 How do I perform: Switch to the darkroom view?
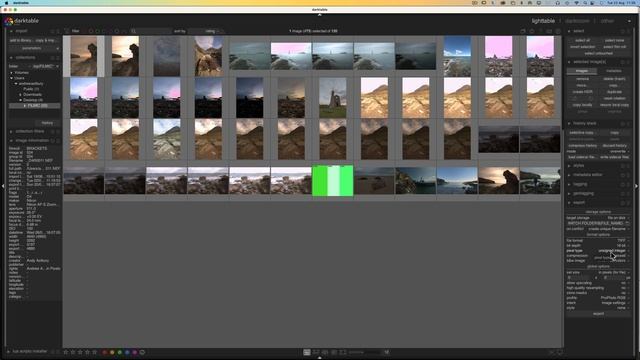click(577, 21)
